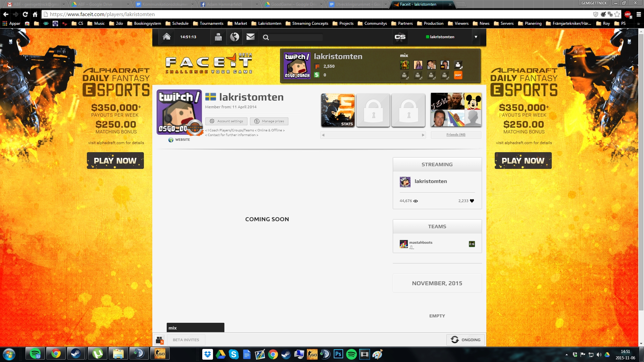
Task: Click the globe icon in navbar
Action: point(234,37)
